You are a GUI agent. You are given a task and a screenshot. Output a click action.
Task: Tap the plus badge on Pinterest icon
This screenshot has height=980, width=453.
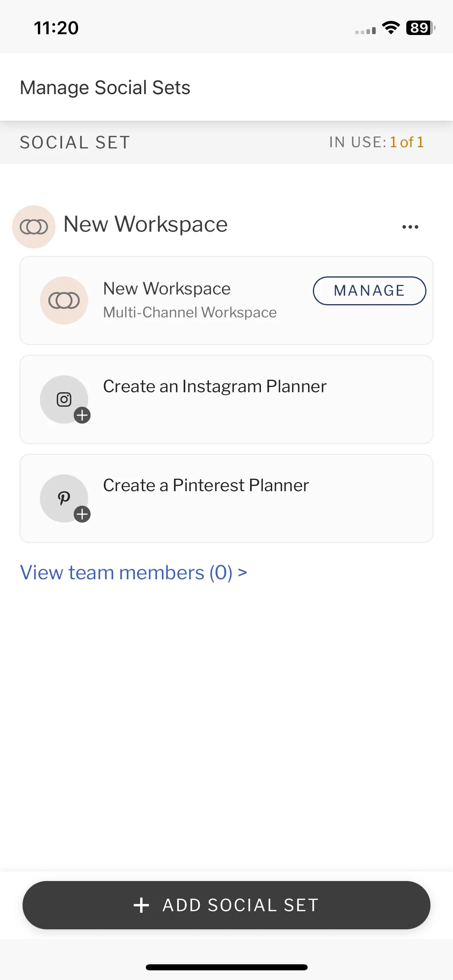(82, 514)
